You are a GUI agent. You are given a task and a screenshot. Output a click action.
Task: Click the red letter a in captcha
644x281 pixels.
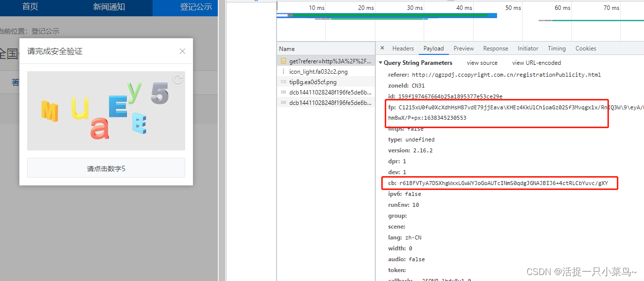99,128
